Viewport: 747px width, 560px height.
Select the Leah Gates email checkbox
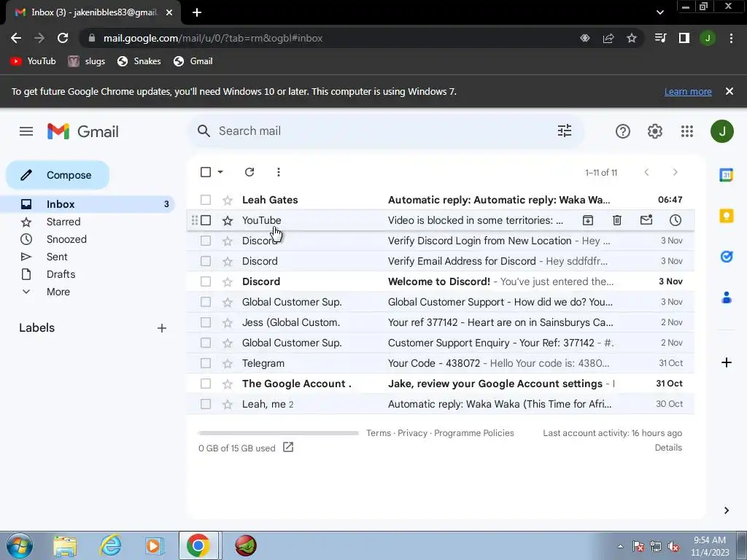click(206, 200)
